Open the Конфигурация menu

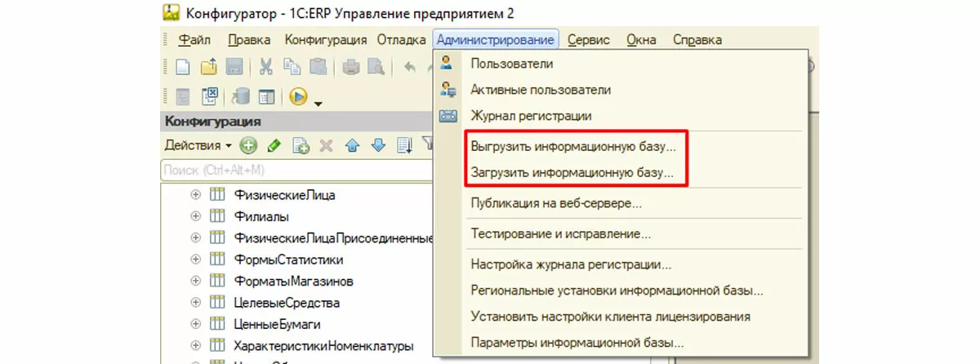click(x=325, y=39)
